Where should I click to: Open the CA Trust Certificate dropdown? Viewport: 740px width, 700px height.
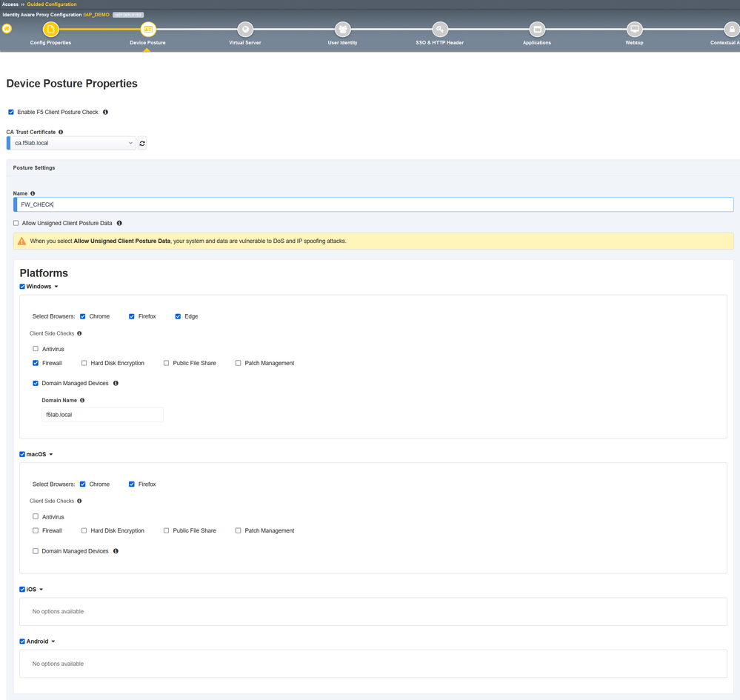[73, 143]
